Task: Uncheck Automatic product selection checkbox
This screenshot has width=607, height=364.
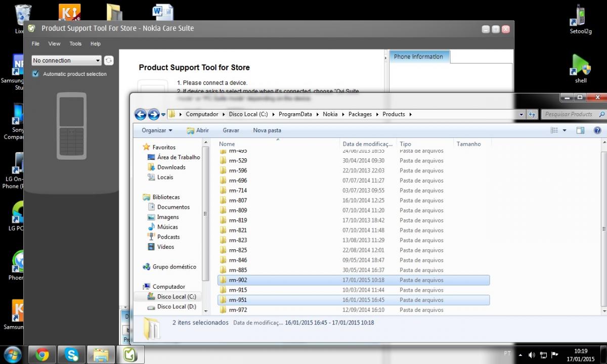Action: (x=35, y=74)
